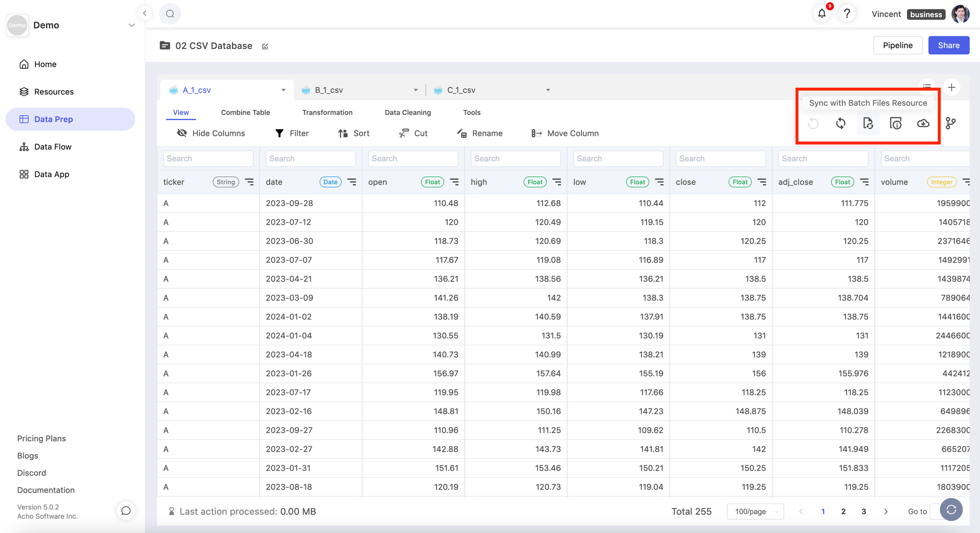Switch to the Transformation tab
The image size is (980, 533).
pos(327,112)
